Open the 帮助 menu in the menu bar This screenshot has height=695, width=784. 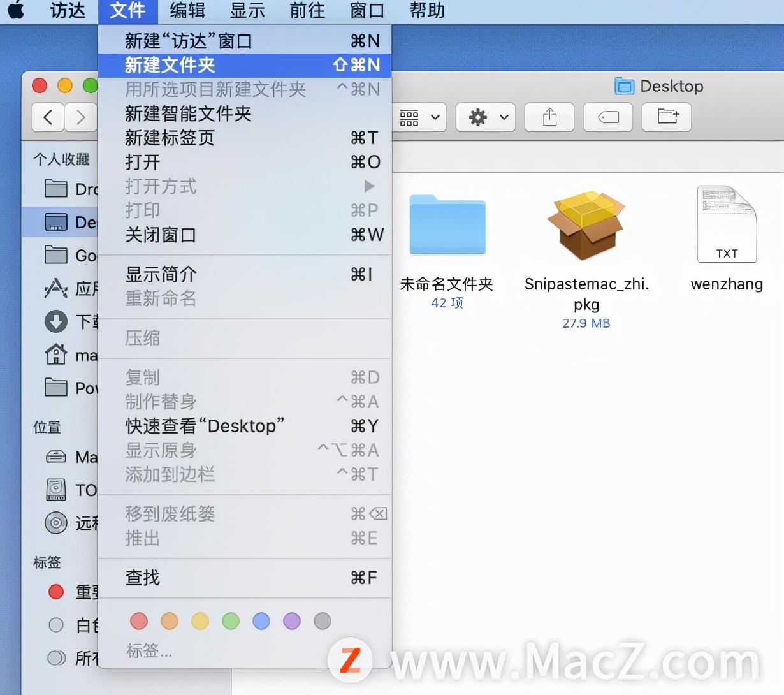pos(426,10)
